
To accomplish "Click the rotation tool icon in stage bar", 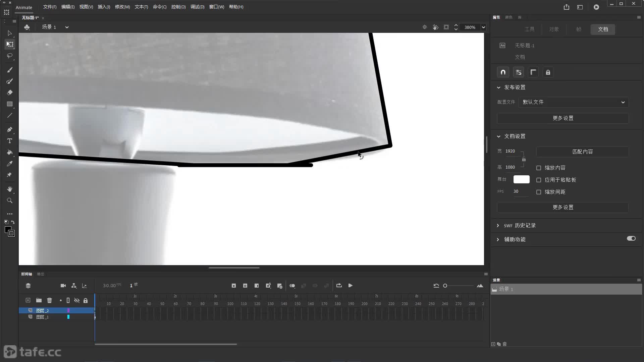I will click(435, 27).
